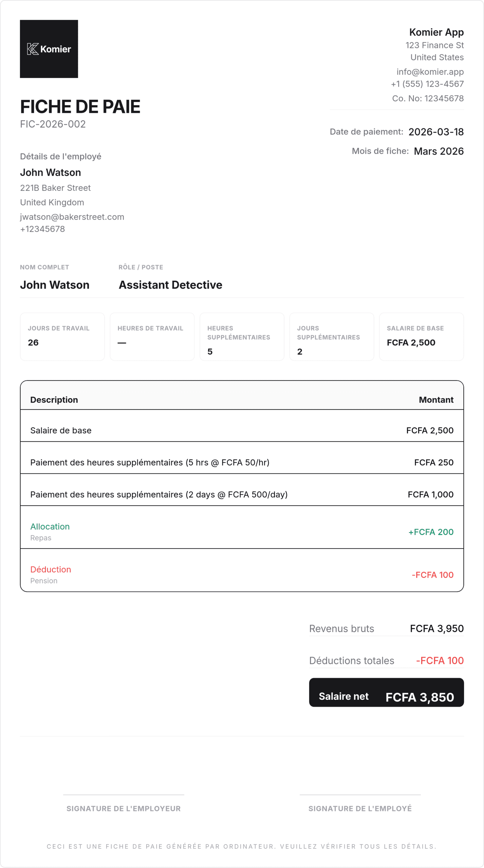Click the Komier logo image
484x868 pixels.
point(49,49)
